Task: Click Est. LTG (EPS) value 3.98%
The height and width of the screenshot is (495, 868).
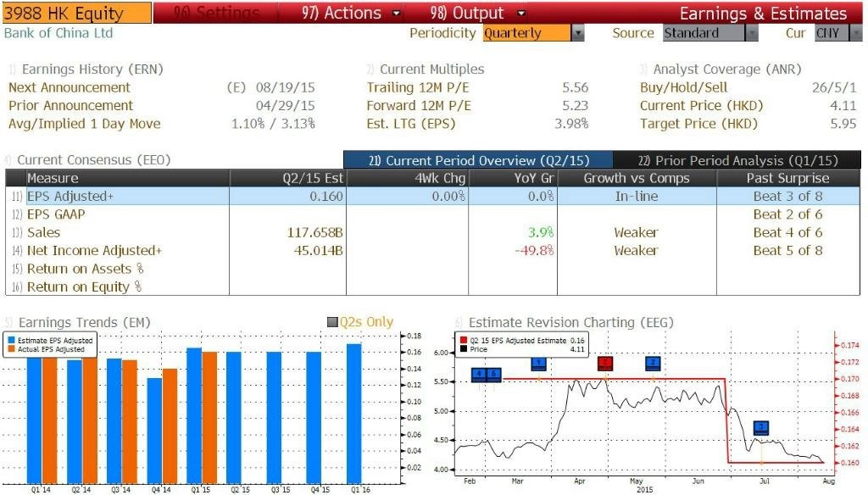Action: point(571,124)
